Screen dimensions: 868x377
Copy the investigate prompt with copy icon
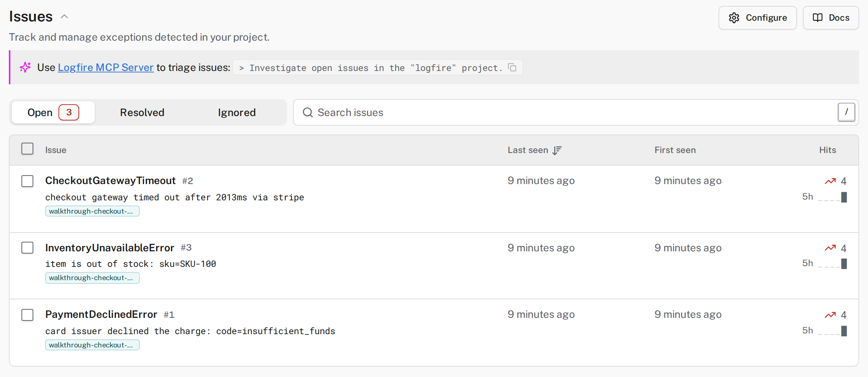tap(512, 67)
